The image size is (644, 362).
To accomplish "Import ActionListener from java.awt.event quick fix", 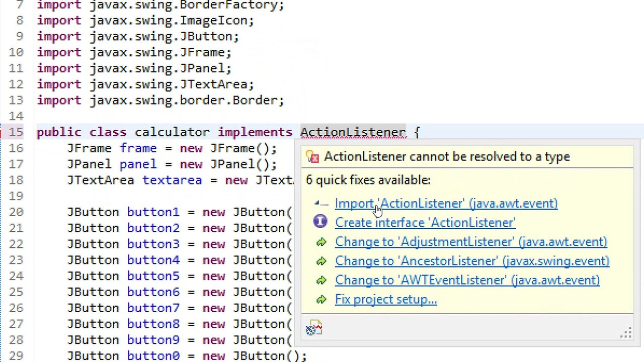I will tap(446, 204).
